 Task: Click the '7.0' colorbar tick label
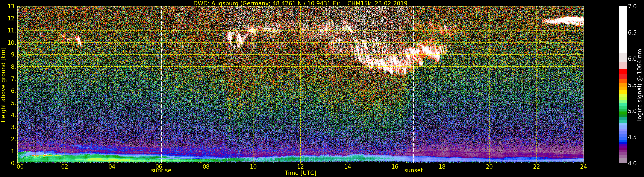coord(632,6)
